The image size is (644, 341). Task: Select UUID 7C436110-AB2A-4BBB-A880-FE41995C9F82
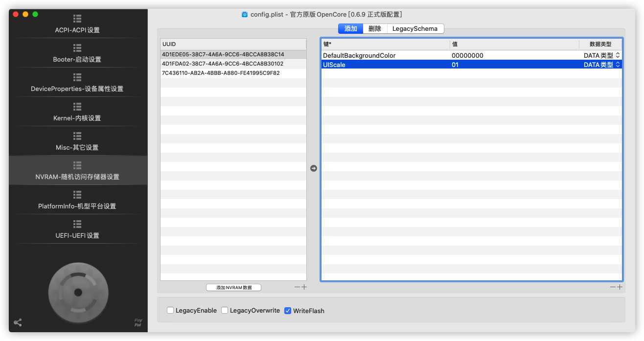[x=233, y=73]
